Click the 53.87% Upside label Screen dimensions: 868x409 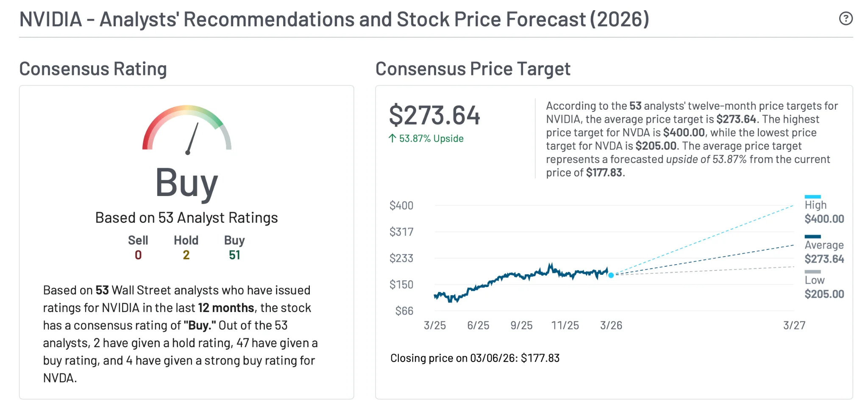[431, 138]
